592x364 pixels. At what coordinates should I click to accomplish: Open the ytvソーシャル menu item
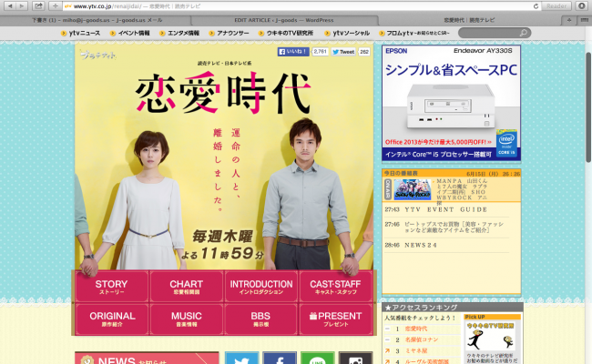coord(347,33)
